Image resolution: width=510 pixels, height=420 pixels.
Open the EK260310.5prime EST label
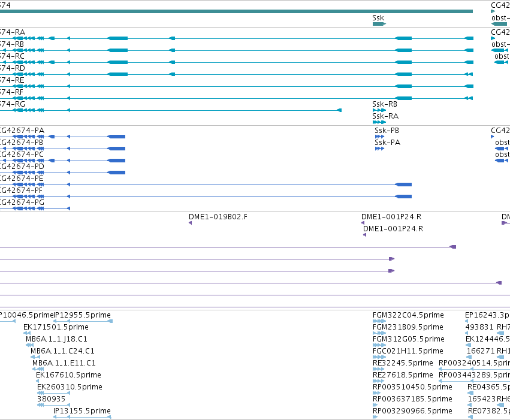(70, 387)
